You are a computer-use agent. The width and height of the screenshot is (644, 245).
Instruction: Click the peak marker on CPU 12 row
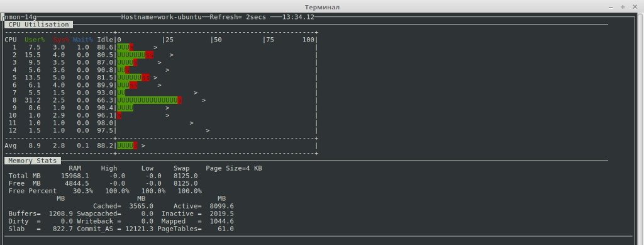coord(208,131)
